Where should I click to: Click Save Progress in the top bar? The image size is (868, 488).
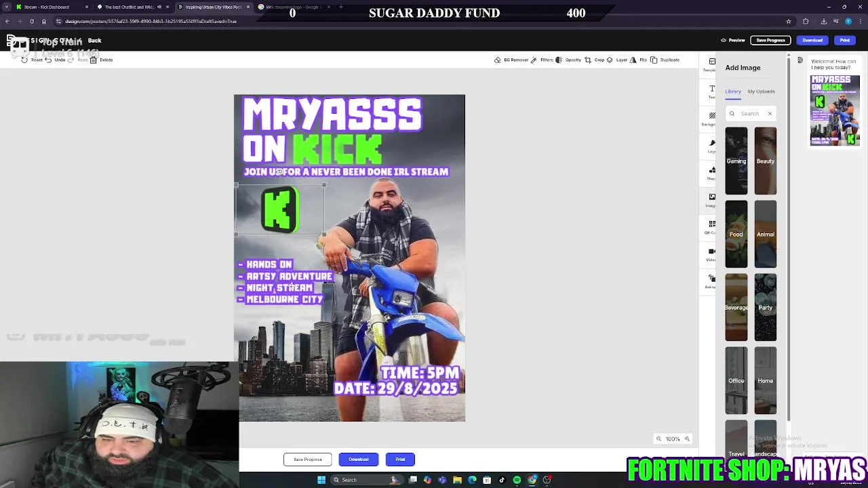click(770, 41)
